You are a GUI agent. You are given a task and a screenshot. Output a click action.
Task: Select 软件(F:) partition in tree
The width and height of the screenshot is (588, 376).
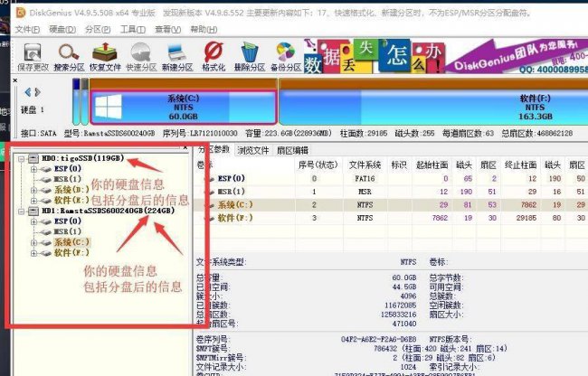pyautogui.click(x=71, y=252)
